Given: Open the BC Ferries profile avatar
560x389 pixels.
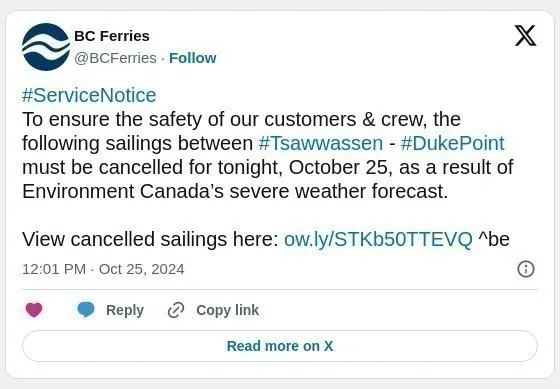Looking at the screenshot, I should 46,47.
